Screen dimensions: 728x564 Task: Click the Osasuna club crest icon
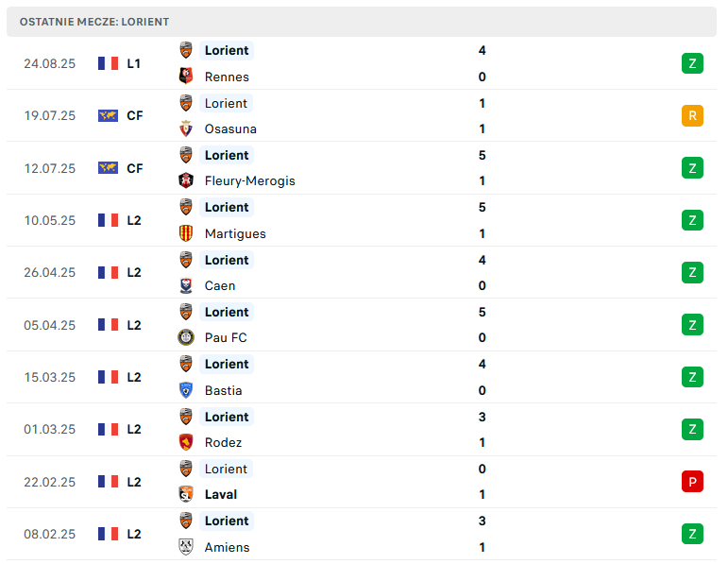click(x=186, y=128)
